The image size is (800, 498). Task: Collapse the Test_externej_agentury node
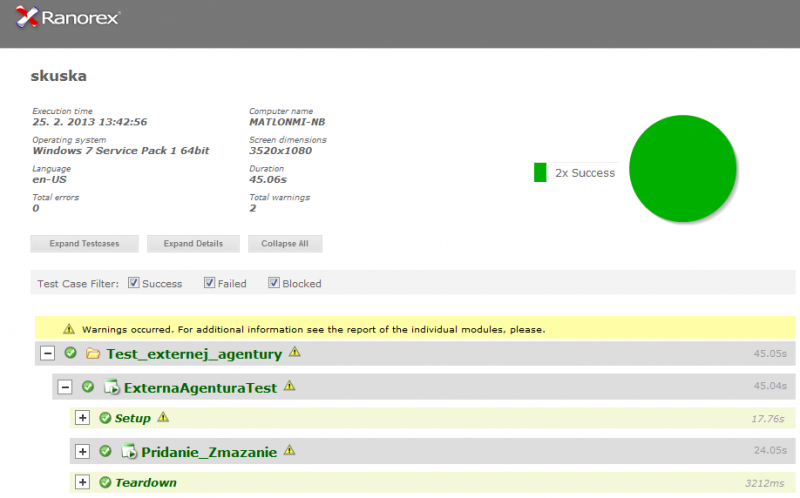coord(47,353)
